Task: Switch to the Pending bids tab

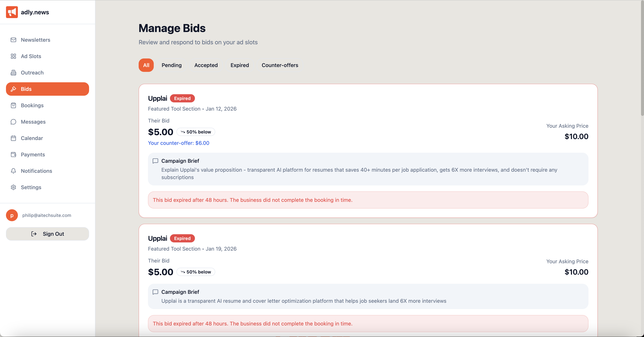Action: pos(171,65)
